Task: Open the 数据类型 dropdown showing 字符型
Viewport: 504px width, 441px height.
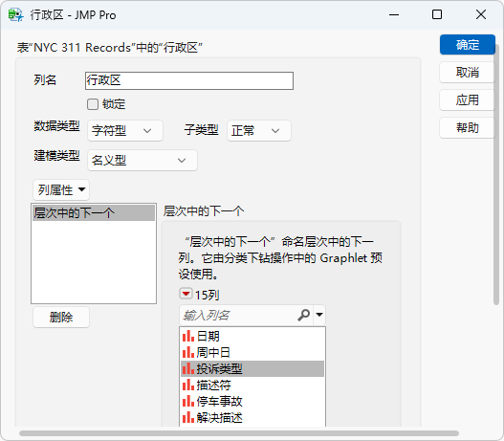Action: 125,130
